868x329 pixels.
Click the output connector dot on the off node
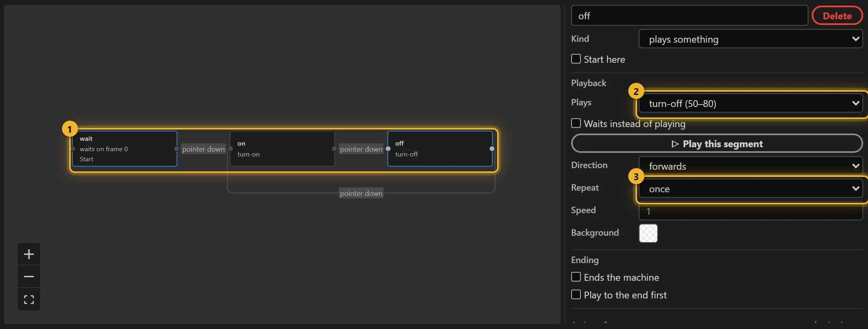pos(492,149)
